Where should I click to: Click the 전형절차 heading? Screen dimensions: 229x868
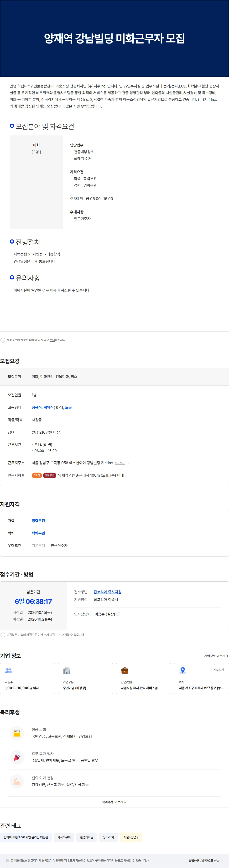pos(28,242)
